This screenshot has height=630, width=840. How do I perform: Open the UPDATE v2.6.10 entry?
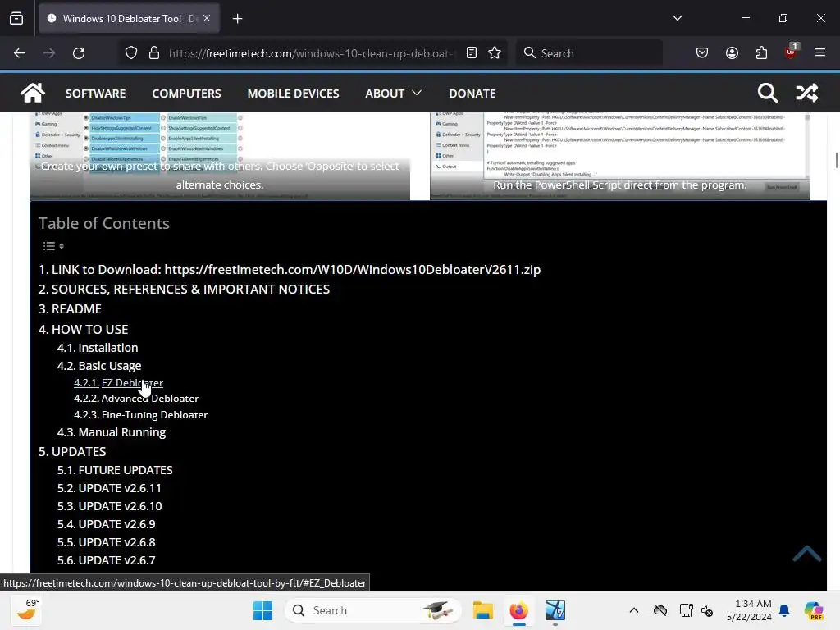[x=109, y=506]
